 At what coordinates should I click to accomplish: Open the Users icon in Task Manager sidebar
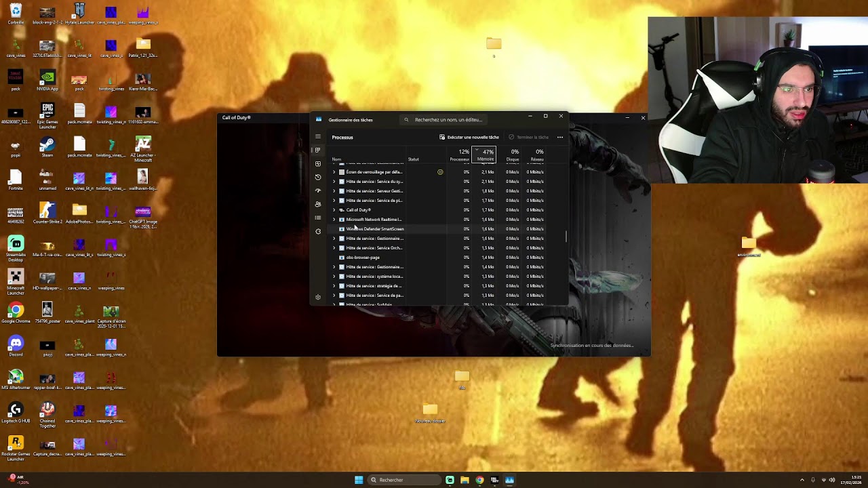click(317, 204)
